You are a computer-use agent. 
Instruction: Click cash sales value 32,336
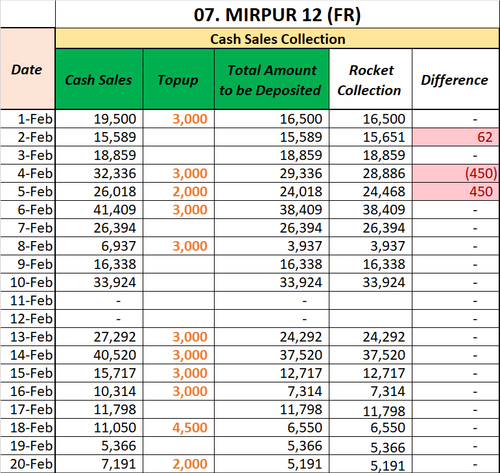[x=99, y=173]
